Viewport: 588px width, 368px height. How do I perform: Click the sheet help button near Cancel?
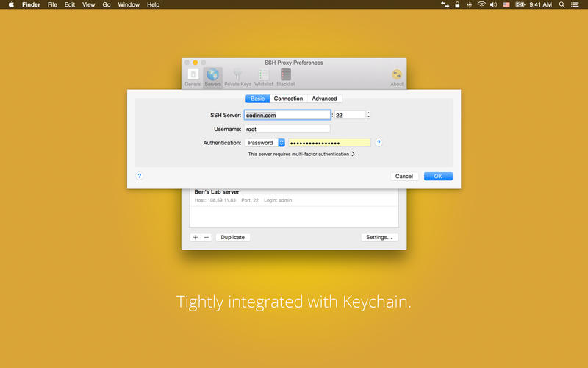coord(140,176)
